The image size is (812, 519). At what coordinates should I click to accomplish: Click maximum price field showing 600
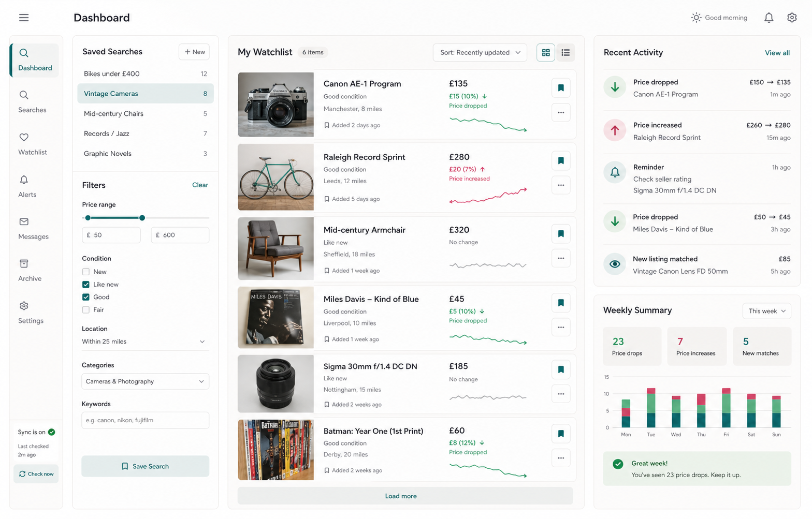[180, 235]
